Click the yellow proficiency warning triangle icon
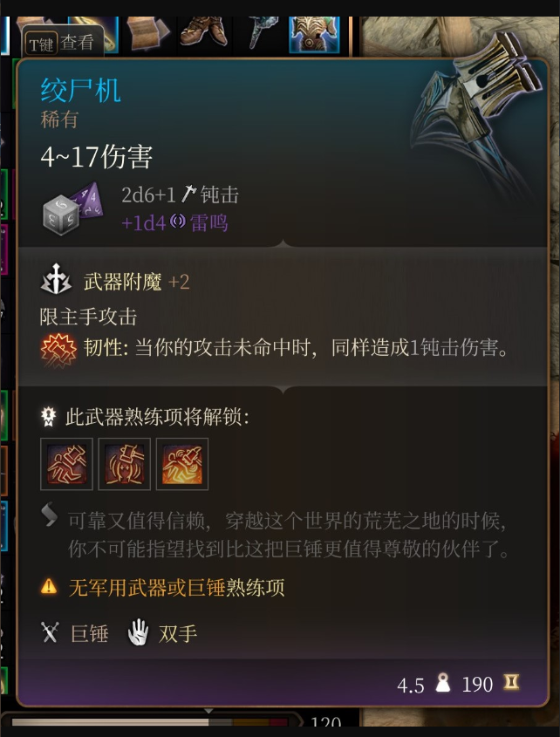The image size is (560, 737). pos(49,587)
